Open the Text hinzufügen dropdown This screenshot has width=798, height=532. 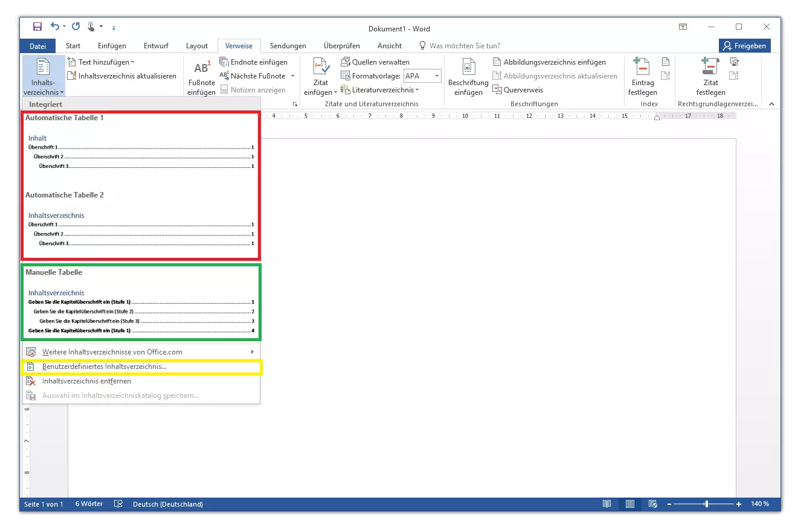101,62
